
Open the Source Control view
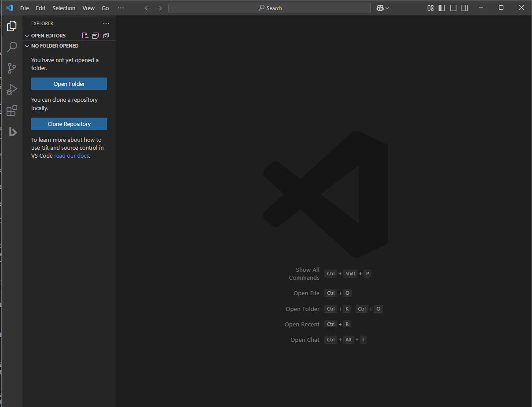tap(12, 68)
